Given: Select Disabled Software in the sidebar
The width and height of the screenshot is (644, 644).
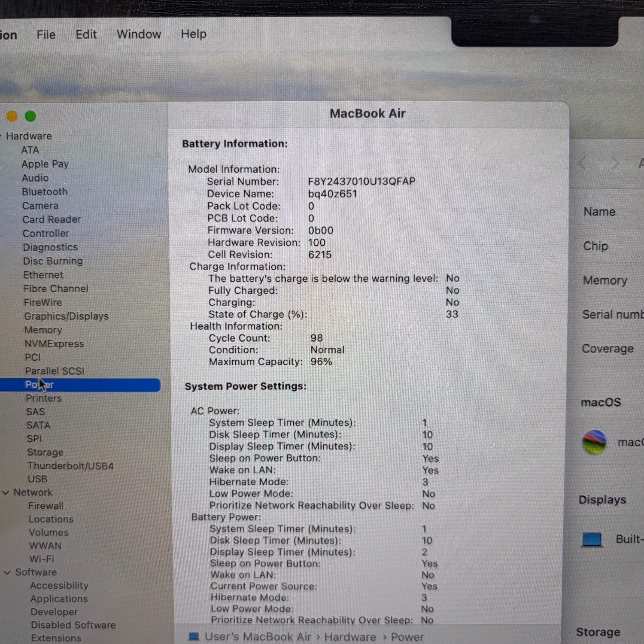Looking at the screenshot, I should point(73,625).
